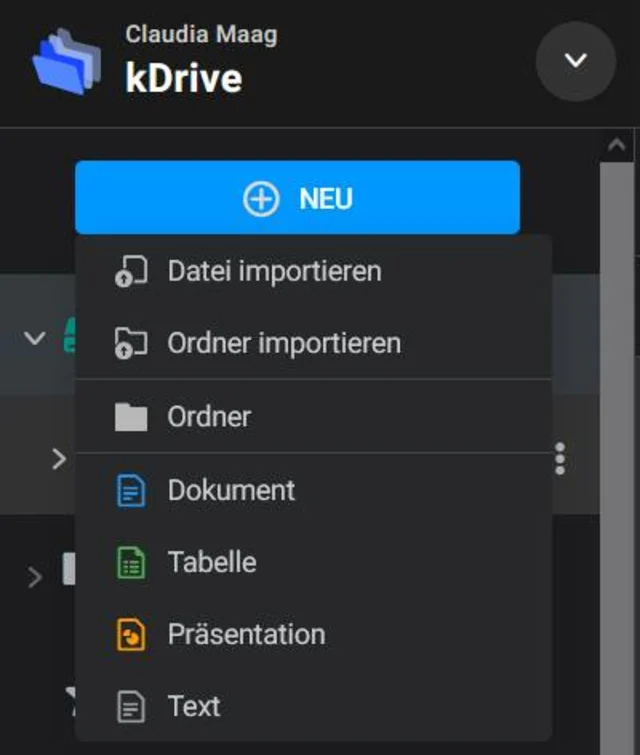This screenshot has height=755, width=640.
Task: Click the blue document icon
Action: [x=131, y=491]
